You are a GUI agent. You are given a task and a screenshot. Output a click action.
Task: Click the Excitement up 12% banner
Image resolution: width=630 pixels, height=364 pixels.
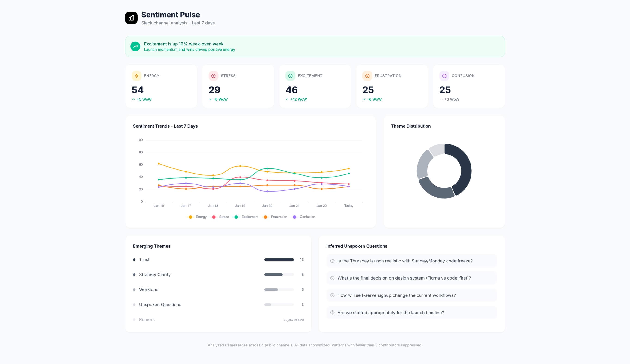[315, 46]
